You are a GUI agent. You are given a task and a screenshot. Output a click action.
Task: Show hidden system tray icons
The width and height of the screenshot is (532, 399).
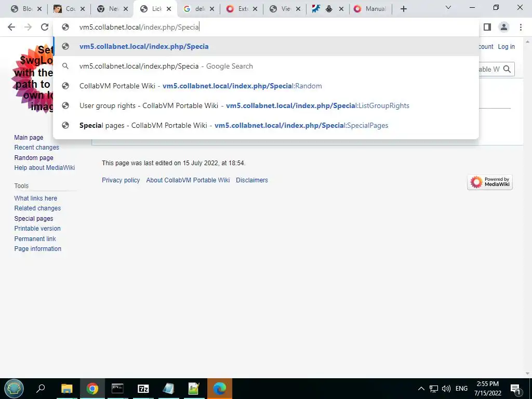(421, 389)
